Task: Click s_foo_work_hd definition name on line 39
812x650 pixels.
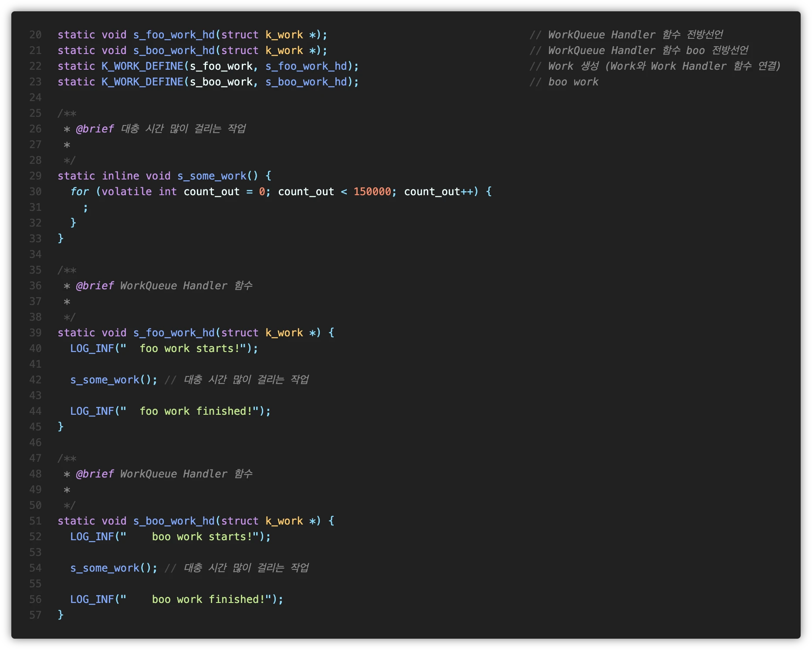Action: (174, 333)
